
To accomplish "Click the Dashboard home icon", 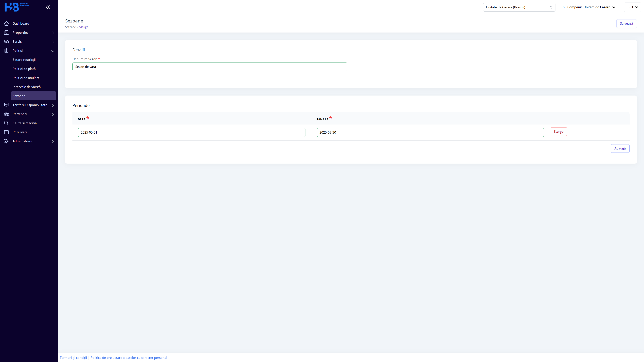I will tap(7, 23).
